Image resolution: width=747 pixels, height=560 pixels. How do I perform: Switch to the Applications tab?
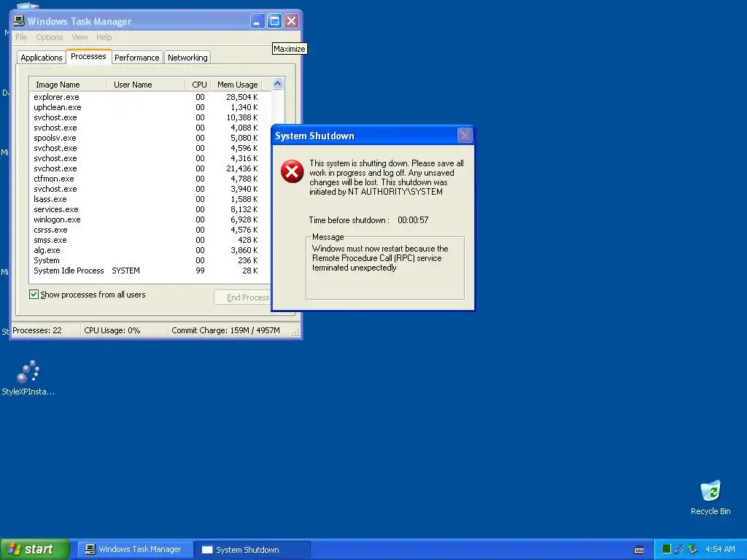click(42, 58)
